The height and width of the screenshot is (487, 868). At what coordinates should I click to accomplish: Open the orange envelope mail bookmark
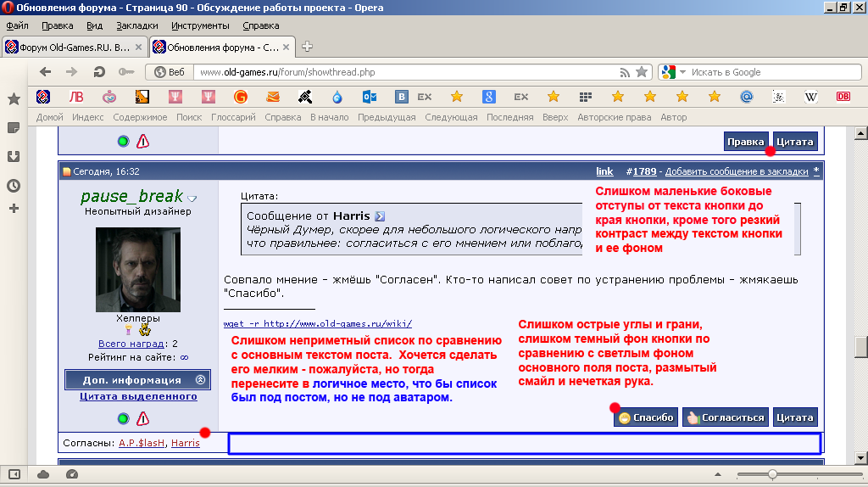click(x=273, y=97)
